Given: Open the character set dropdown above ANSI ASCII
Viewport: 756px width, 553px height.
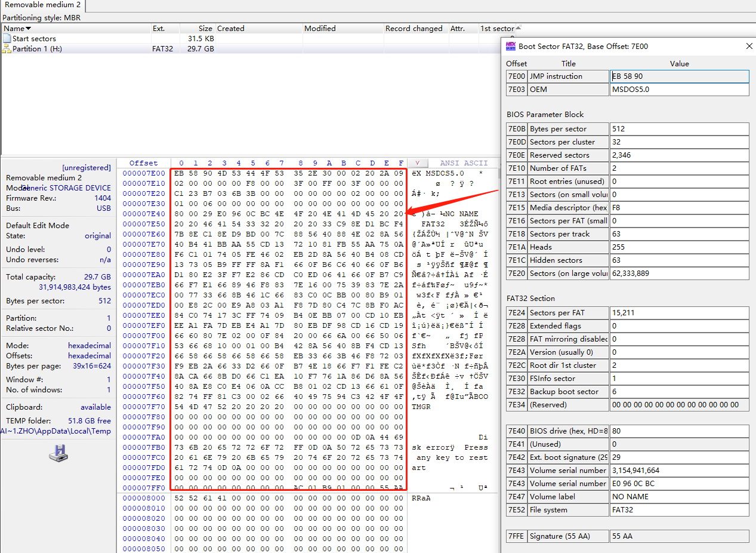Looking at the screenshot, I should [x=418, y=162].
